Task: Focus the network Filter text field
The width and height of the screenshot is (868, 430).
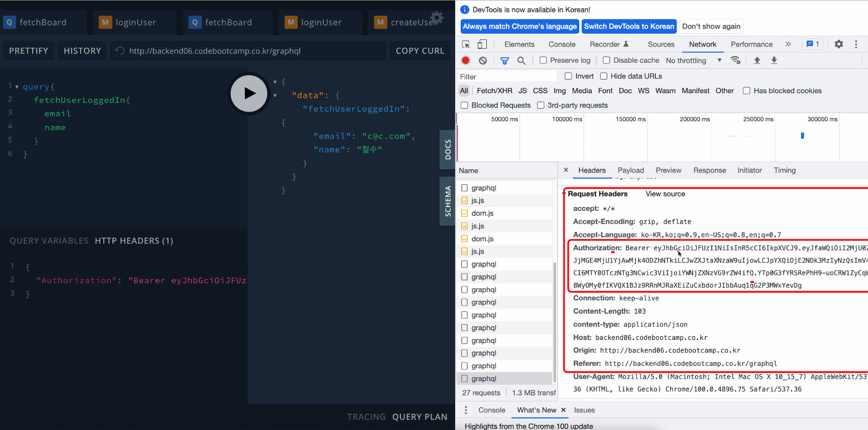Action: 507,77
